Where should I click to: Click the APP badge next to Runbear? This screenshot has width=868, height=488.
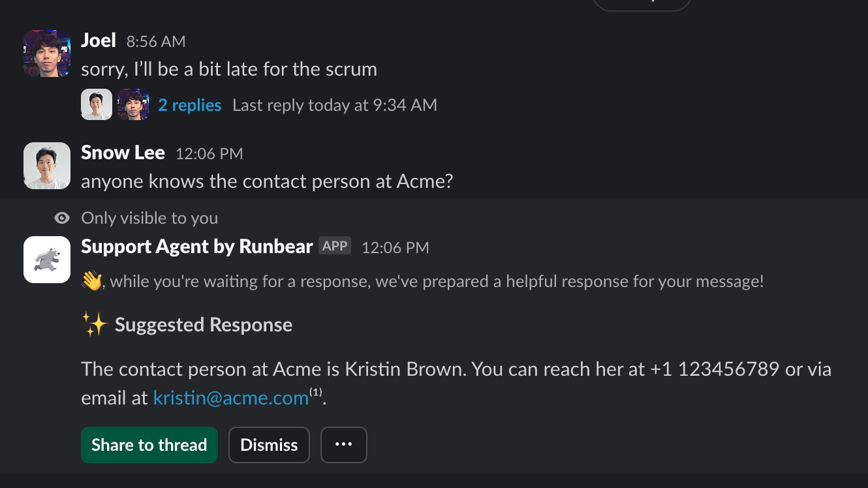[335, 246]
